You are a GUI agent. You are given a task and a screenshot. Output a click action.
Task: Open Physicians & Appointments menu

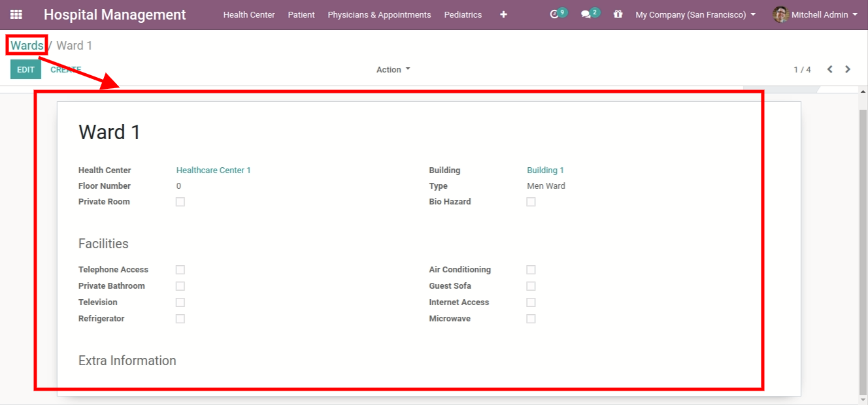pos(379,14)
